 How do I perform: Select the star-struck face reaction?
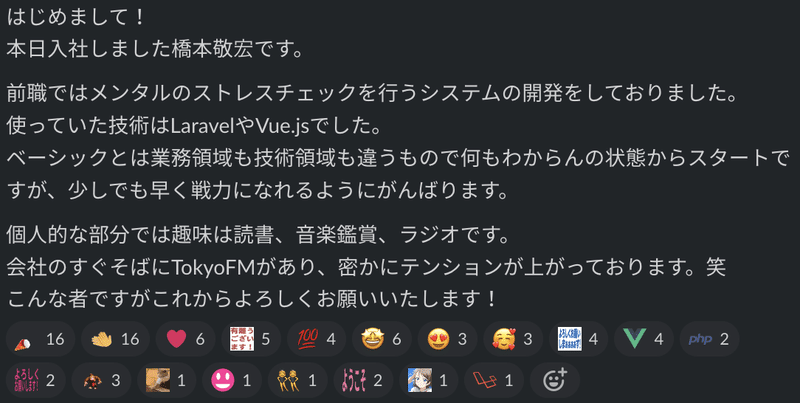click(x=382, y=339)
